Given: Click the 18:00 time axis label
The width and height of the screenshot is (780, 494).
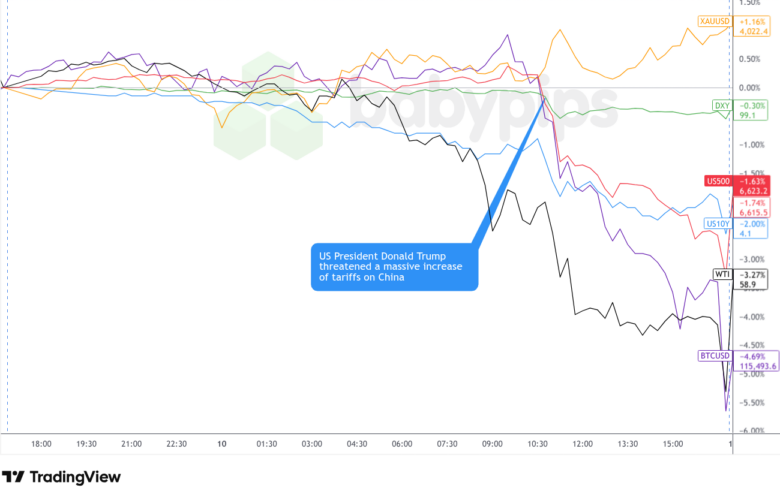Looking at the screenshot, I should tap(41, 443).
